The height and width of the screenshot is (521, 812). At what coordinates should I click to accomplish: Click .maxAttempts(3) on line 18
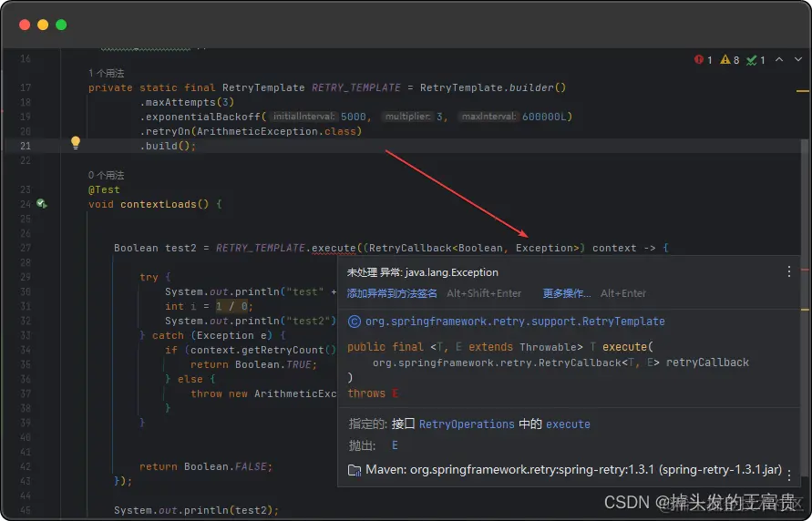click(188, 102)
